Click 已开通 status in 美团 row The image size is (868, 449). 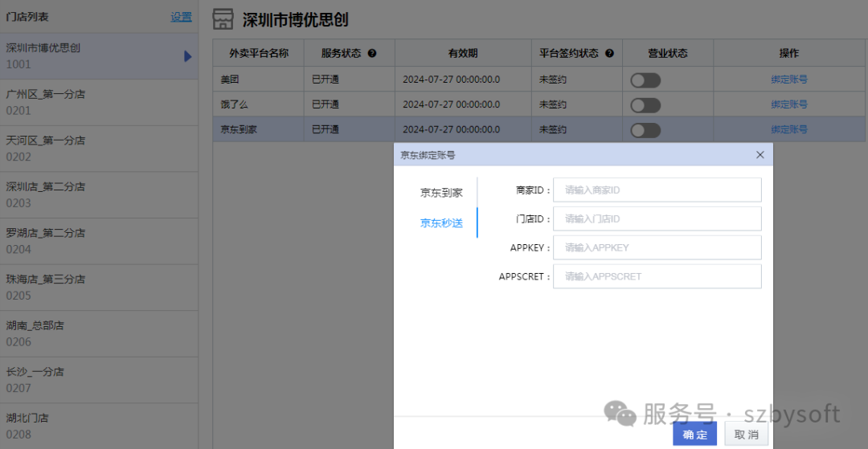tap(325, 79)
